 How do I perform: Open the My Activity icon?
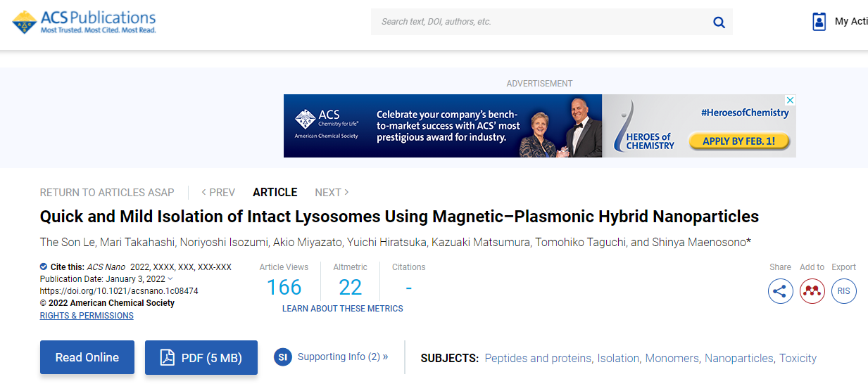(x=819, y=22)
